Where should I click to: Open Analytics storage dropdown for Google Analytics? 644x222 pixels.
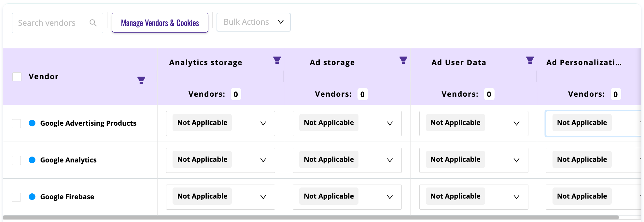click(x=220, y=160)
